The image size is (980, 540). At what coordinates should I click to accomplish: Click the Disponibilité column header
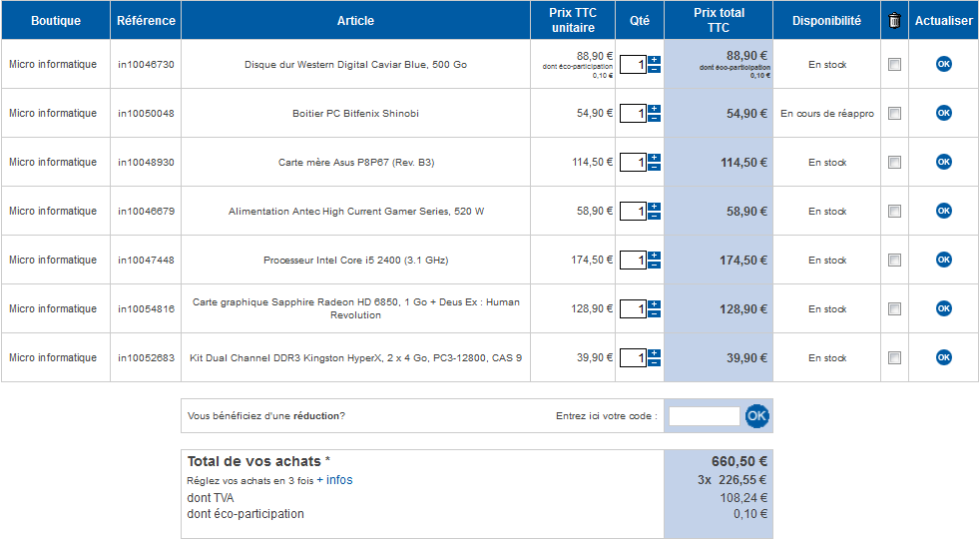(826, 20)
